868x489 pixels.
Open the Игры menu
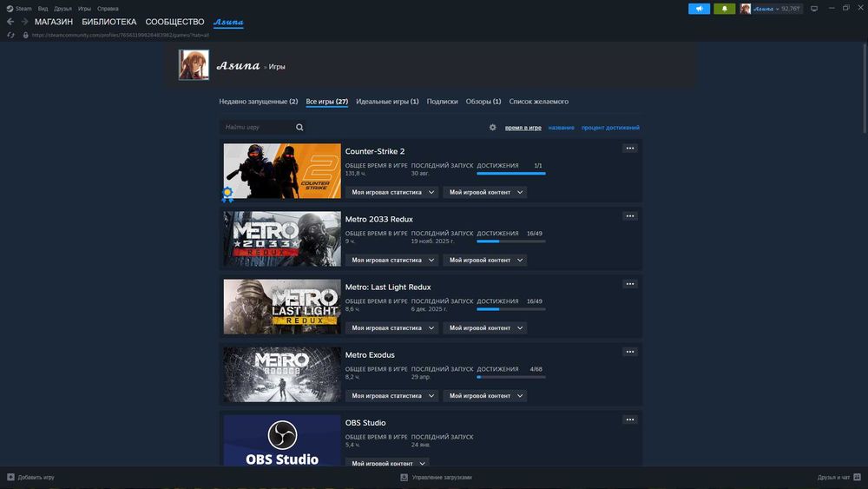coord(84,9)
